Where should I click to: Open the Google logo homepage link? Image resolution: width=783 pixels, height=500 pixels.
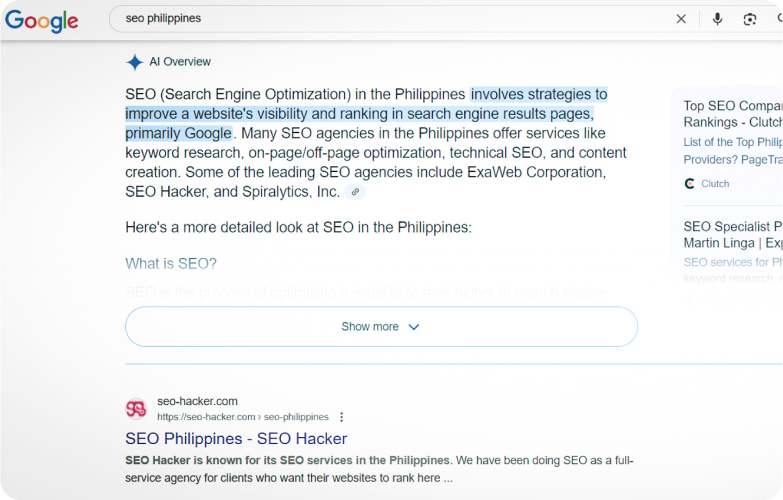coord(41,20)
